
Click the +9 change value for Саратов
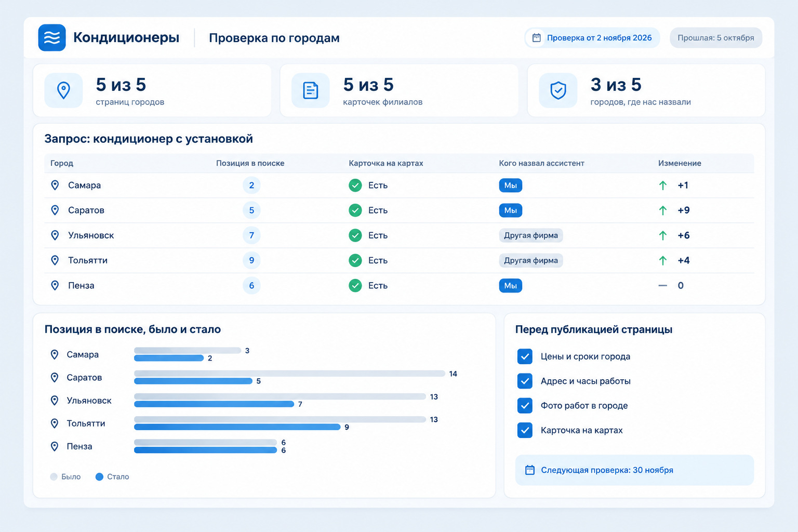point(684,210)
